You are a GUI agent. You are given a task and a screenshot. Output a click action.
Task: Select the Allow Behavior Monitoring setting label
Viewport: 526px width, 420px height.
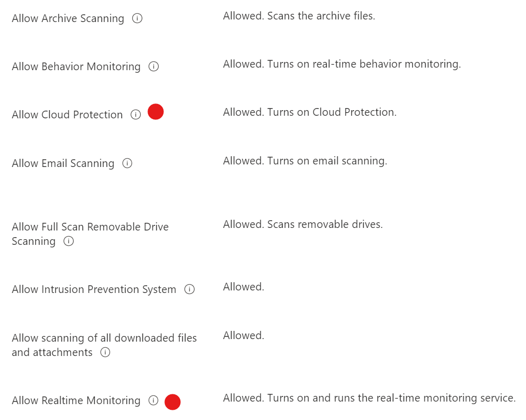coord(76,67)
